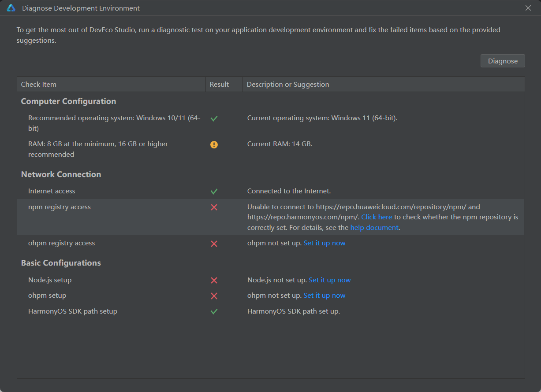Click the Check Item column header
Image resolution: width=541 pixels, height=392 pixels.
111,85
